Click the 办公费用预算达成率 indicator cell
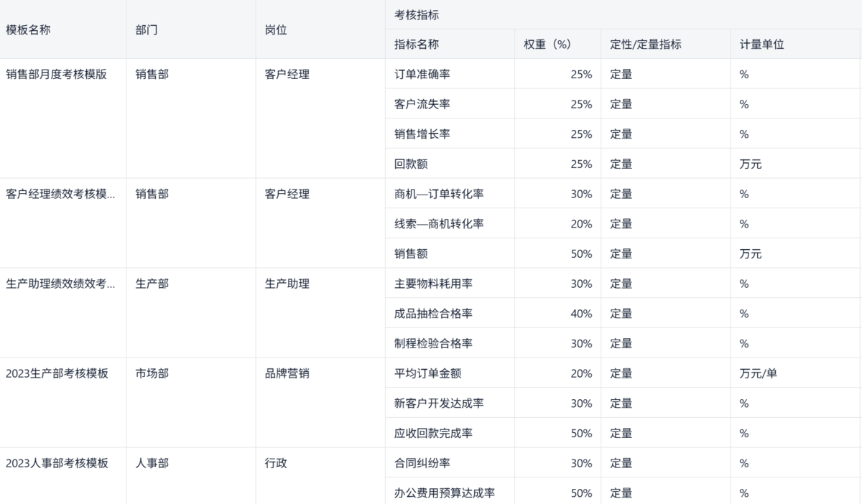862x504 pixels. pyautogui.click(x=445, y=493)
